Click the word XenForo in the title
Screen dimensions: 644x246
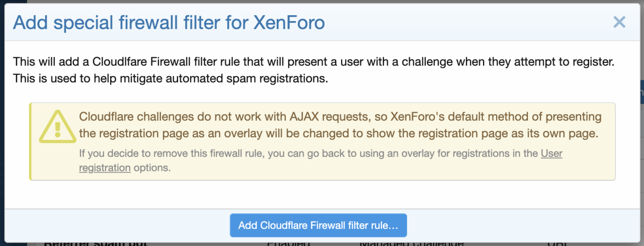[x=289, y=23]
